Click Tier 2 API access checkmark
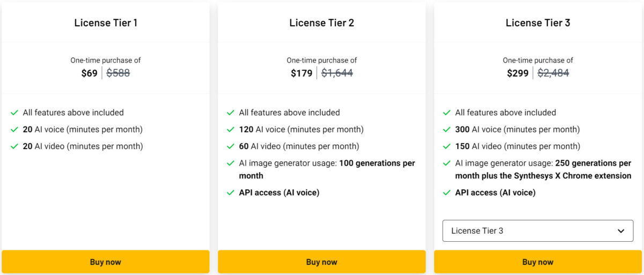 (231, 192)
